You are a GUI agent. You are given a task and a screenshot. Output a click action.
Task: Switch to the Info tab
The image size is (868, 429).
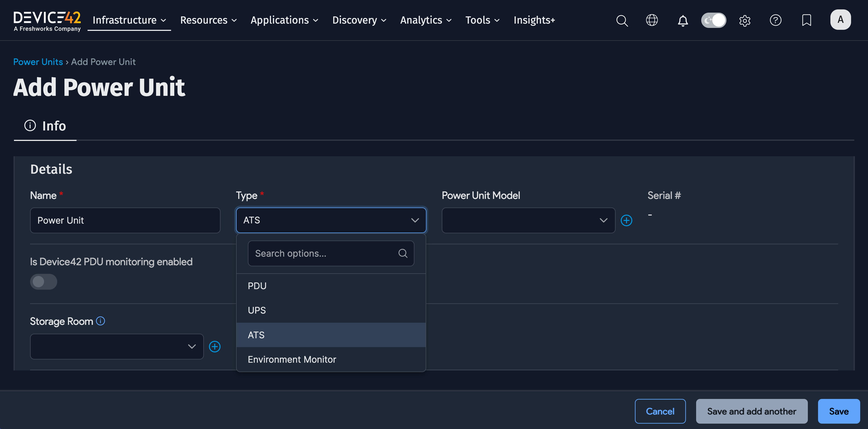click(x=45, y=126)
